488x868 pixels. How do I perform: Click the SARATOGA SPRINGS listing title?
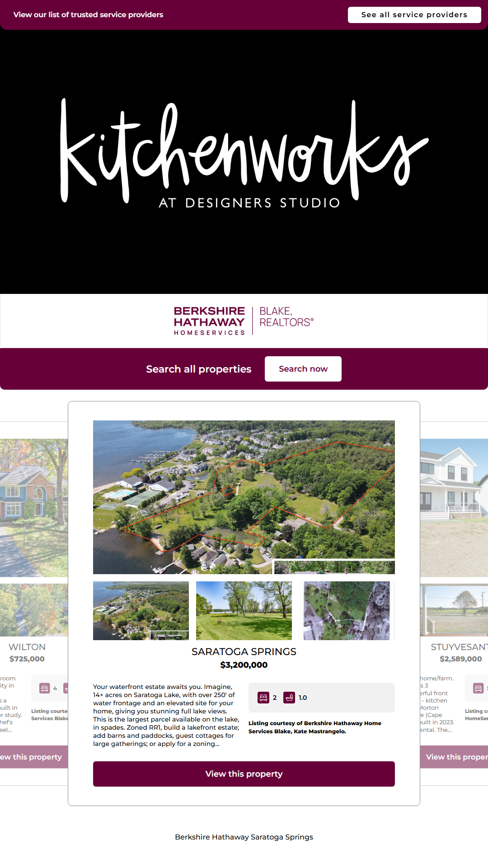coord(244,652)
